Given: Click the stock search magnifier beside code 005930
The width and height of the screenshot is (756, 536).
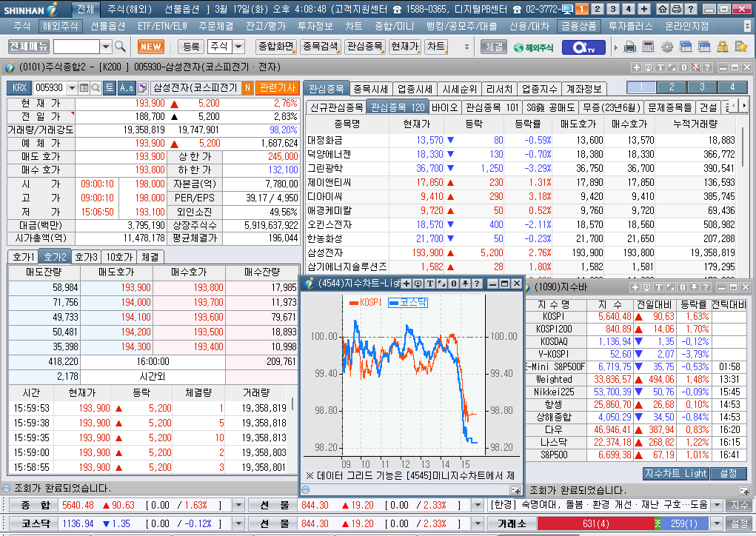Looking at the screenshot, I should pyautogui.click(x=96, y=87).
